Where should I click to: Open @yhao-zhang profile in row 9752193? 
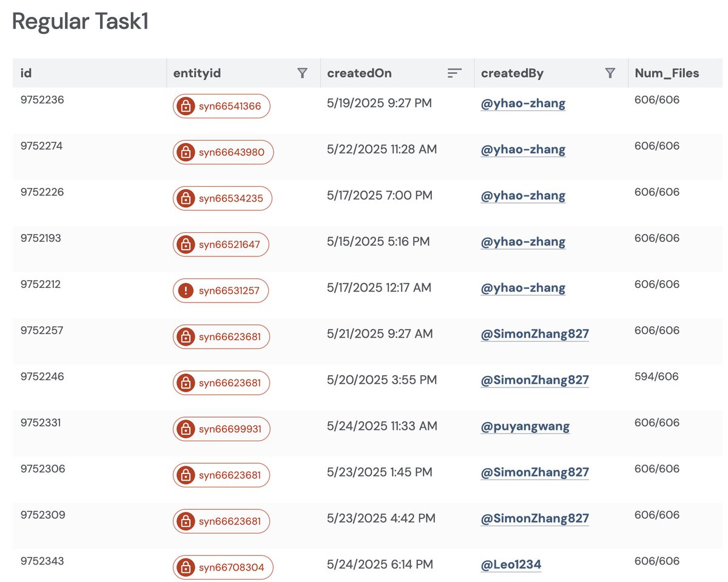(x=523, y=242)
